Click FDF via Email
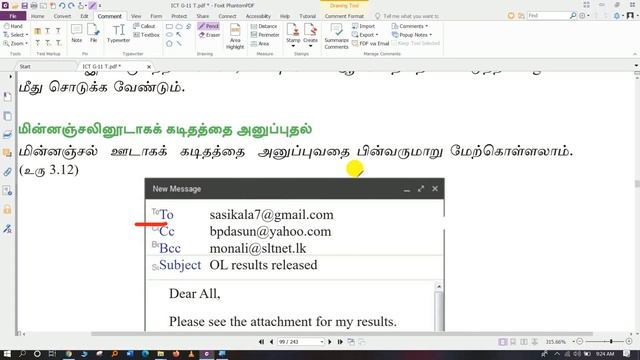The width and height of the screenshot is (640, 360). [370, 43]
